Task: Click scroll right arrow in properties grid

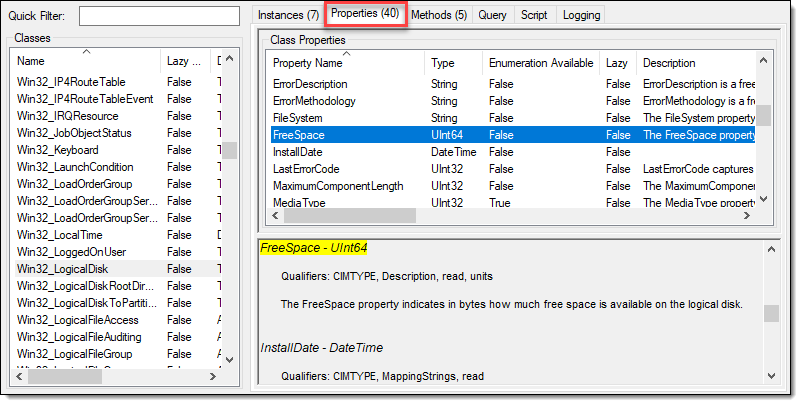Action: point(749,216)
